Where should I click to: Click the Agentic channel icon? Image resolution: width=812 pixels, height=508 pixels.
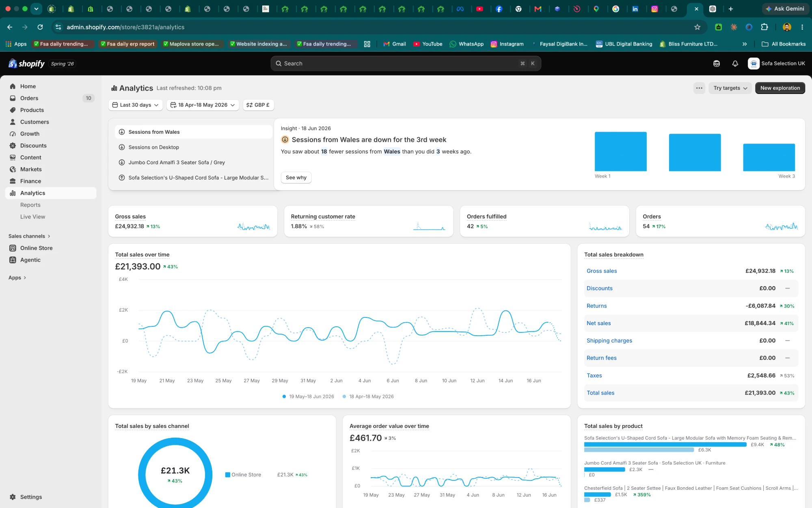13,260
